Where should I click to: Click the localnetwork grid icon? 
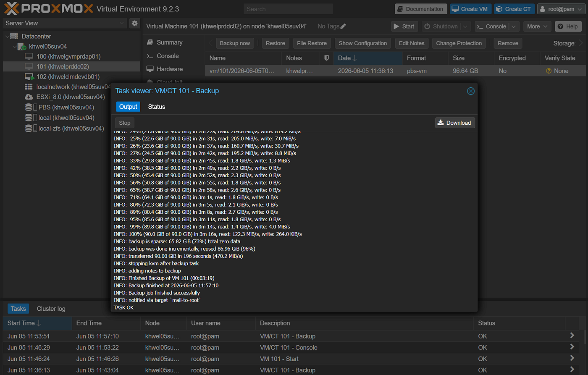(x=29, y=87)
